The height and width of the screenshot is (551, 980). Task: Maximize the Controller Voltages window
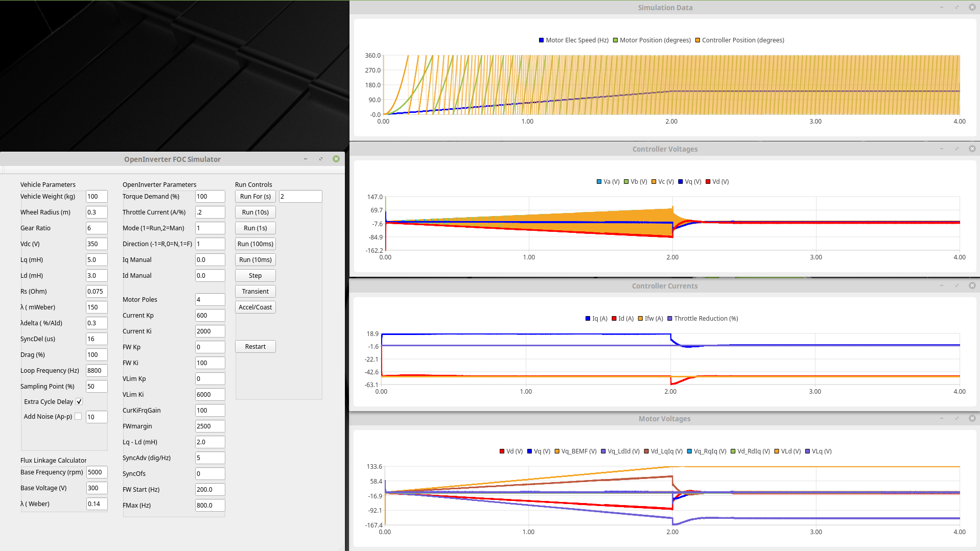(x=956, y=149)
